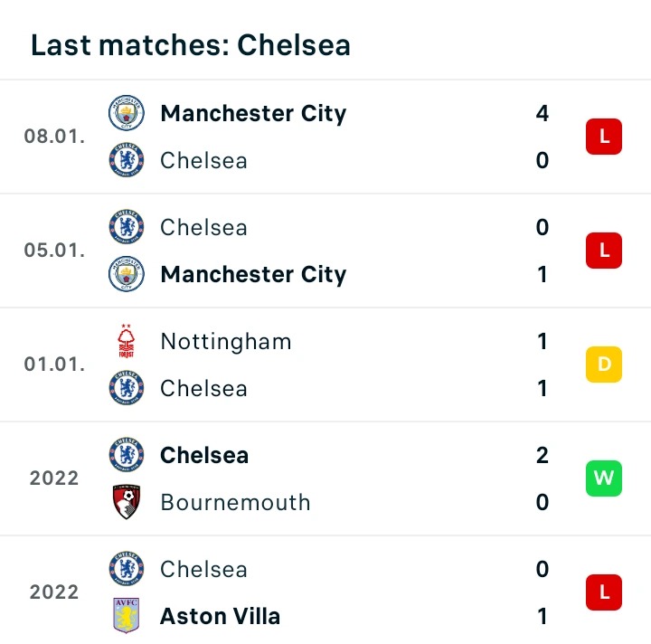Click Manchester City crest in 05.01 match
Image resolution: width=651 pixels, height=644 pixels.
pos(127,274)
